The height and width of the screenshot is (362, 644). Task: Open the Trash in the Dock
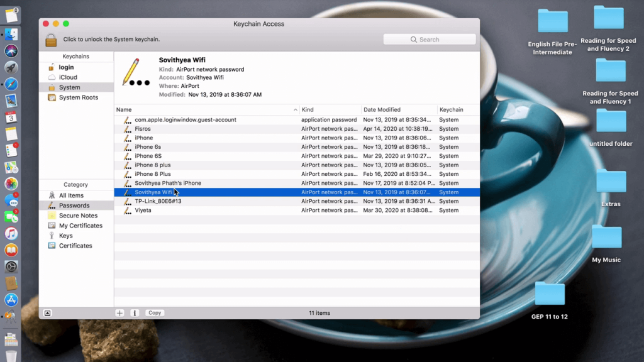11,356
